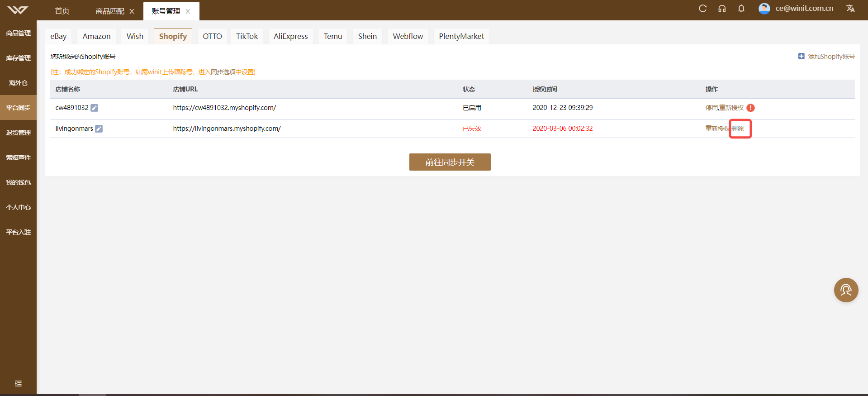Edit store name cw4891032 pencil icon
The width and height of the screenshot is (868, 396).
(x=95, y=108)
